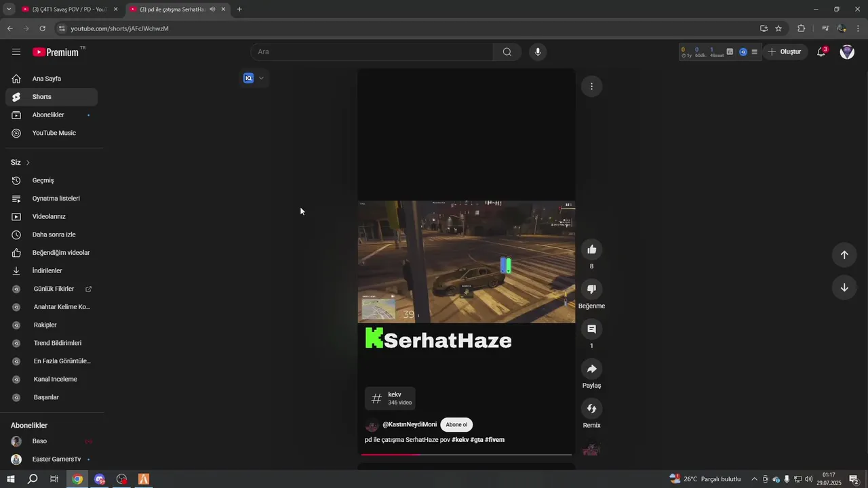
Task: Open Kanal İnceleme
Action: [52, 380]
